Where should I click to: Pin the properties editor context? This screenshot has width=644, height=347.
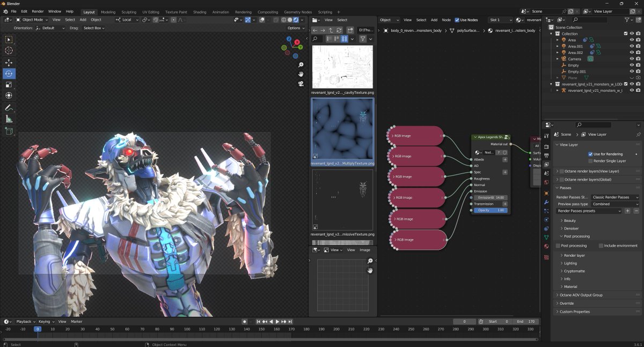[x=638, y=134]
